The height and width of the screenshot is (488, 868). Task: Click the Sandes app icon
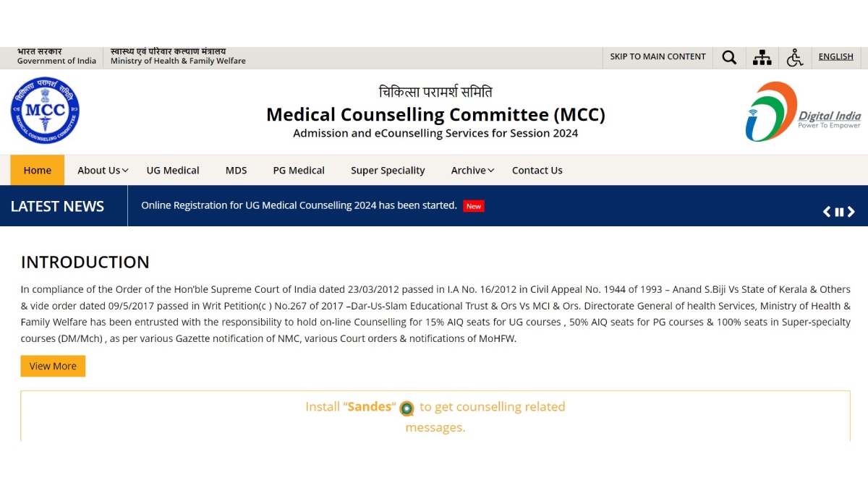coord(407,408)
